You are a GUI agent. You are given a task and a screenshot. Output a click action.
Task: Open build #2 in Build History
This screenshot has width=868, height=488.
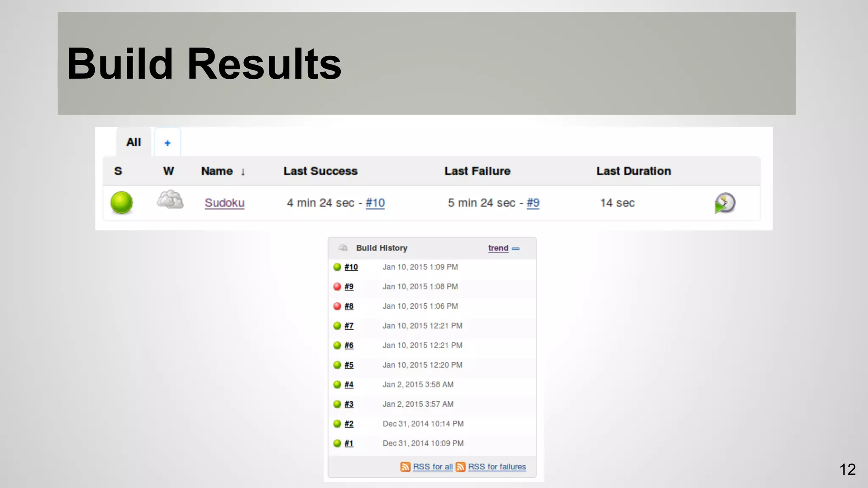(x=349, y=424)
